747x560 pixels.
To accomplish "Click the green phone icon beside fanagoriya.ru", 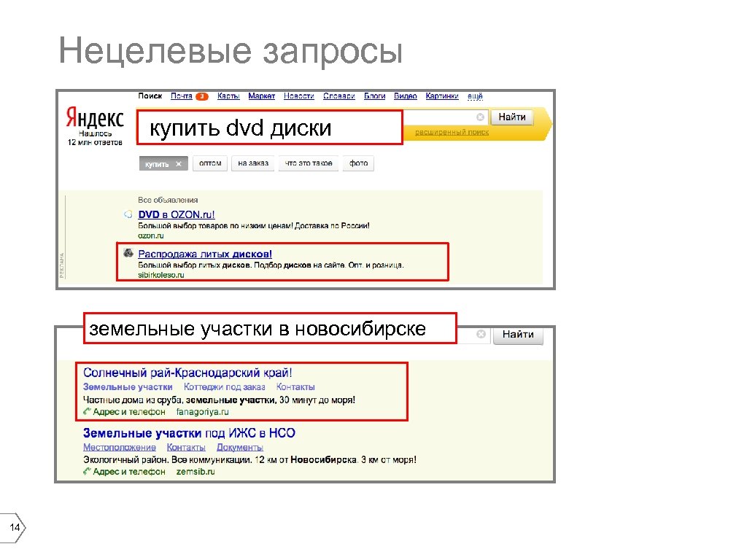I will [87, 413].
